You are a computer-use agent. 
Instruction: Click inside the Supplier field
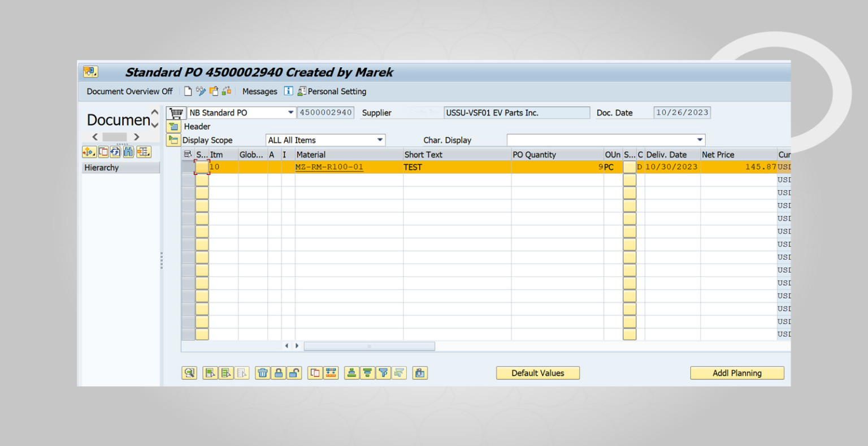tap(516, 112)
